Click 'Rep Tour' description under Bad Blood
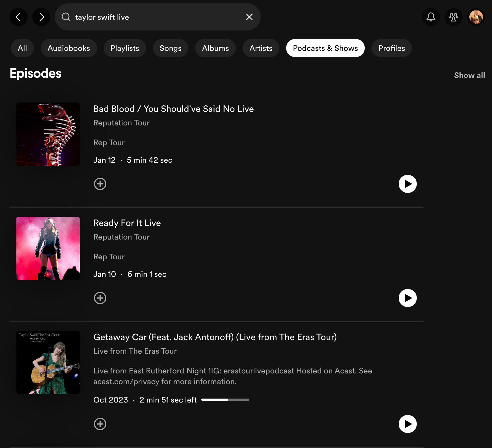This screenshot has height=448, width=492. coord(109,143)
